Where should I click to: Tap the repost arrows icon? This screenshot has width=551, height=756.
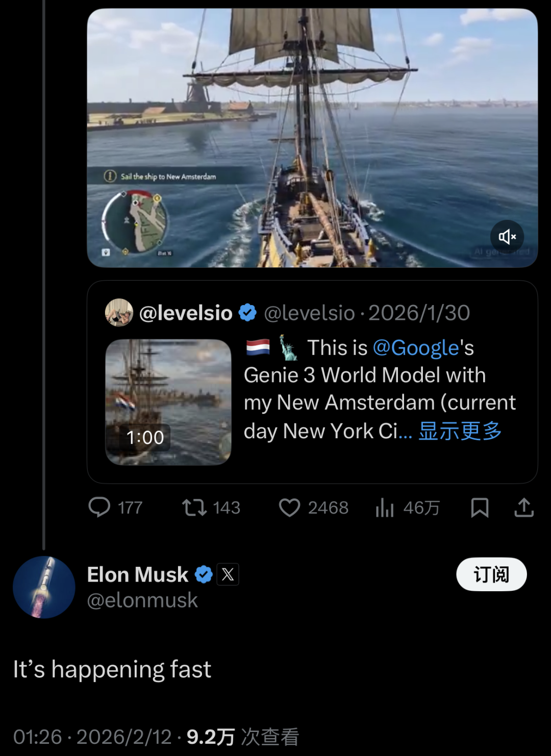pos(194,508)
